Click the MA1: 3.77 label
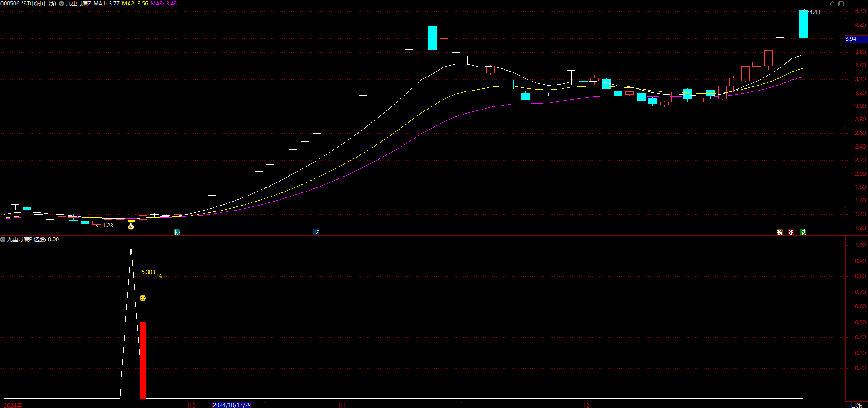 coord(106,4)
